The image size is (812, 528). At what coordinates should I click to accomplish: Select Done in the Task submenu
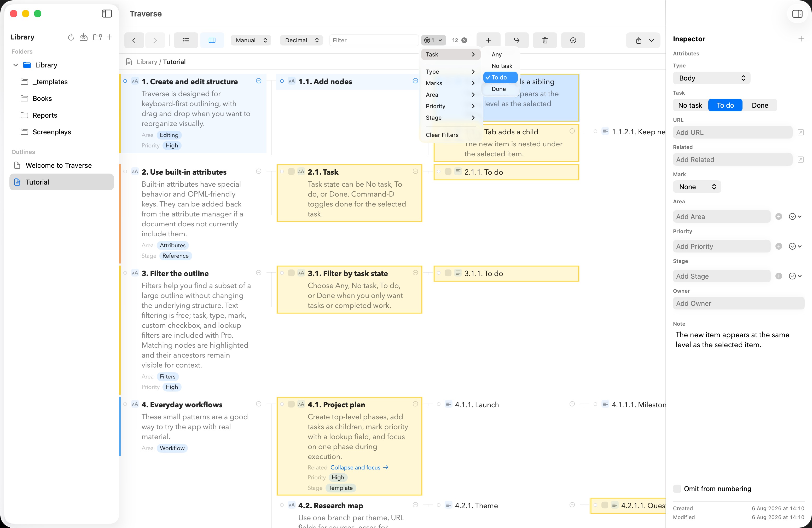[501, 89]
